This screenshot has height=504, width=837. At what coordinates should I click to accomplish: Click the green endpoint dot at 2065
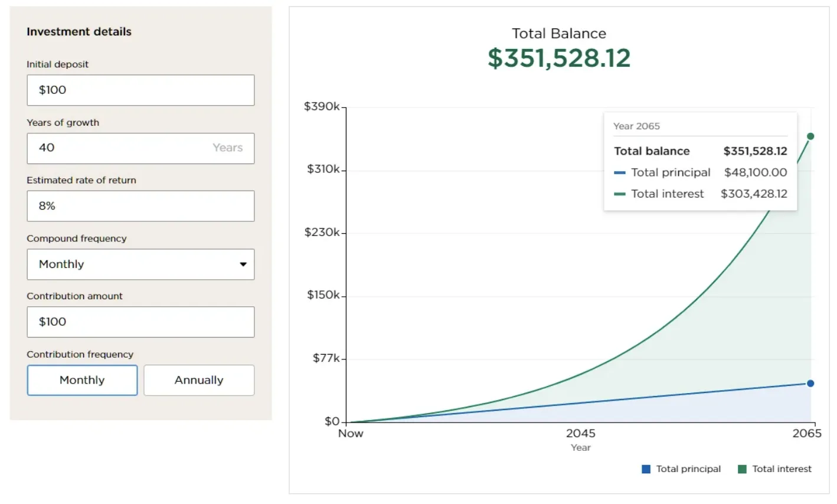coord(812,135)
